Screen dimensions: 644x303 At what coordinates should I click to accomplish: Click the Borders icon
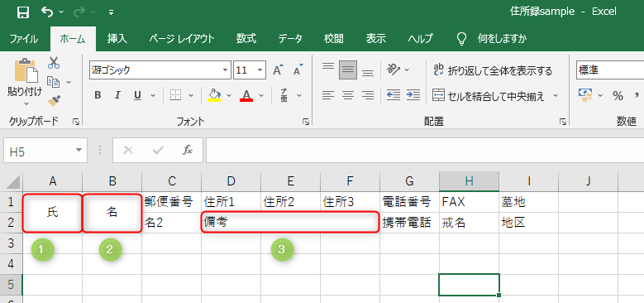click(x=176, y=95)
